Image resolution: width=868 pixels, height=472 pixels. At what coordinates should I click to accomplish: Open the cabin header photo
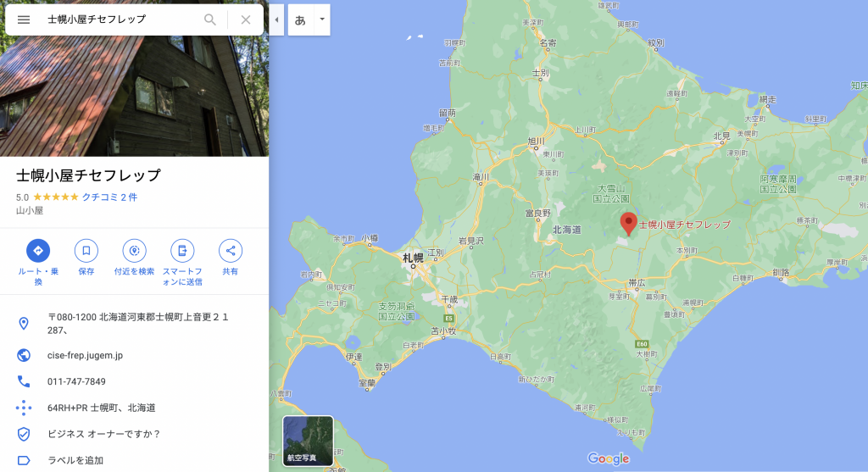(134, 93)
